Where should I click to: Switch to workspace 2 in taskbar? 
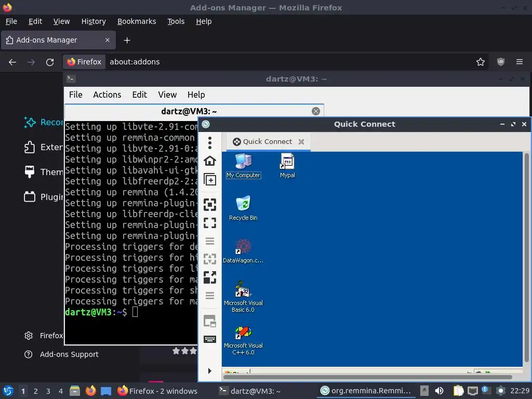click(x=36, y=391)
